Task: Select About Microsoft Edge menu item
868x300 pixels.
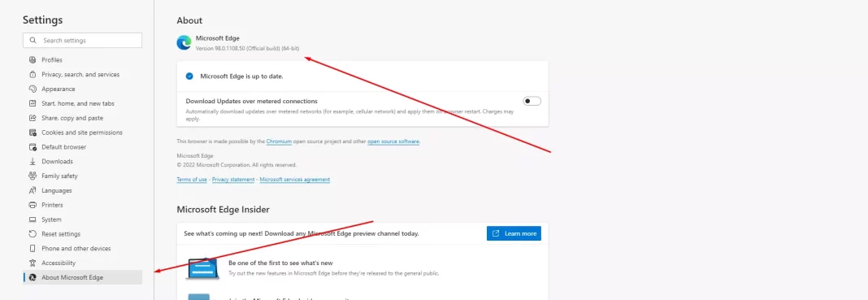Action: pos(82,277)
